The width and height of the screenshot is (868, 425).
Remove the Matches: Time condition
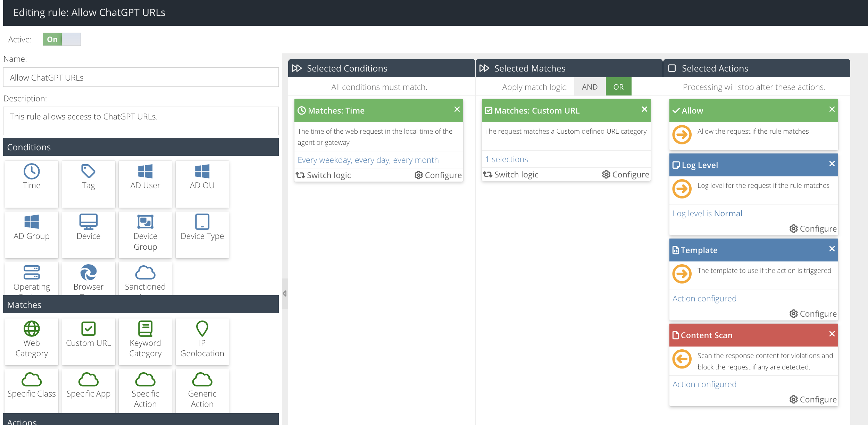point(457,109)
